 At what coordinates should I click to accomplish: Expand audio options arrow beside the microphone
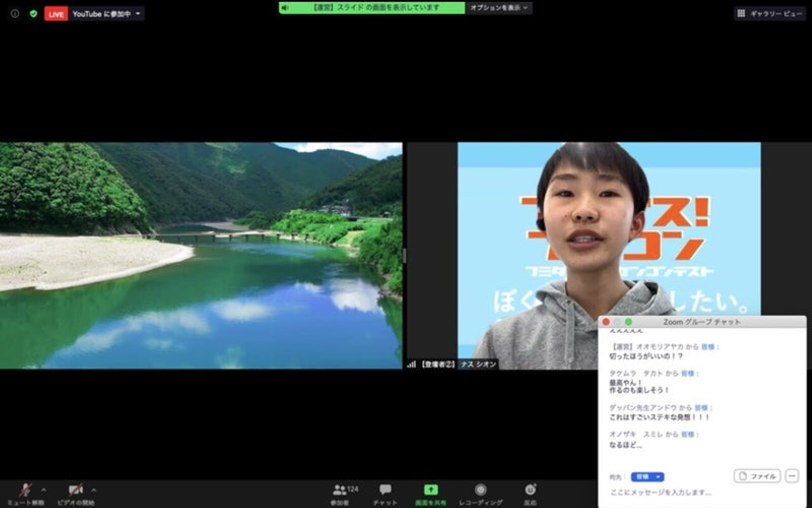pos(44,490)
